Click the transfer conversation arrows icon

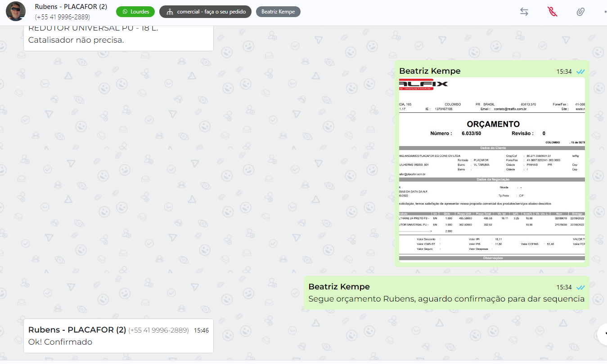(524, 12)
